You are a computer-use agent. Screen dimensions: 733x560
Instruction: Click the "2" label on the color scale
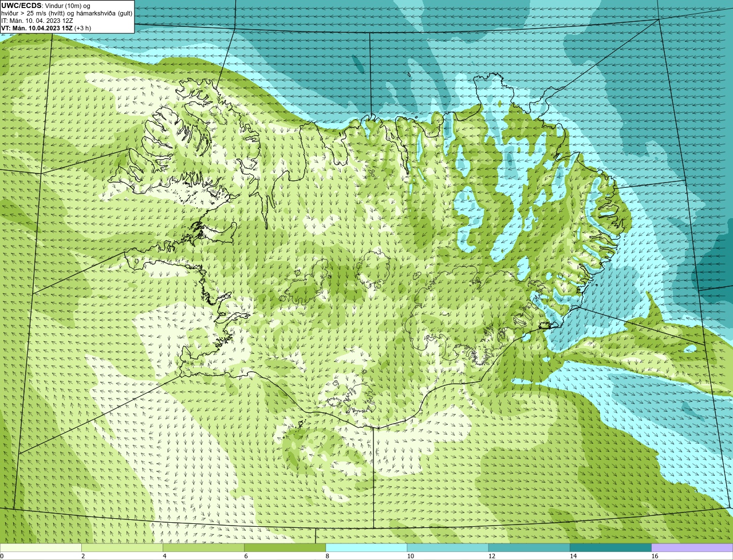click(x=83, y=556)
